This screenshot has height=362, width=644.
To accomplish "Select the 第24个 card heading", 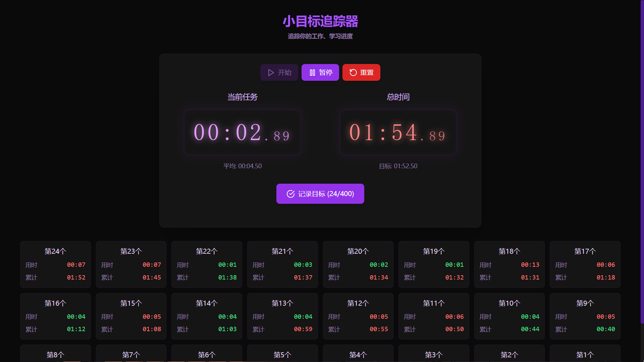I will [55, 251].
